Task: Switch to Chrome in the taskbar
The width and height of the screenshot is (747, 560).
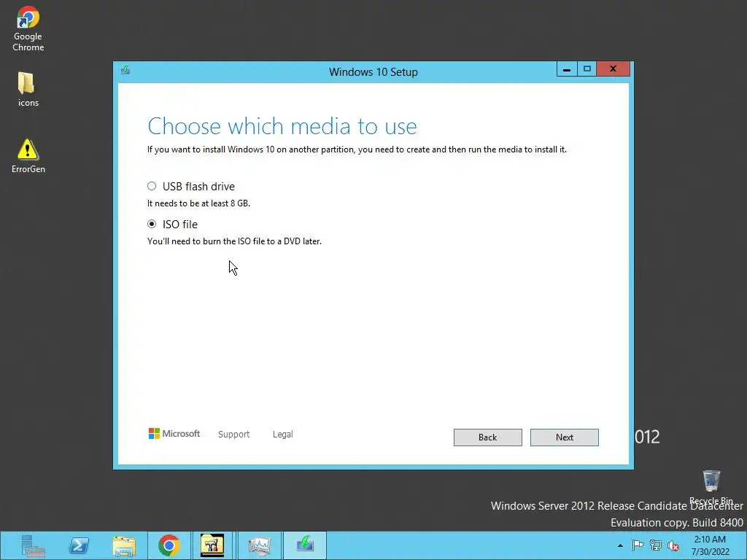Action: tap(169, 545)
